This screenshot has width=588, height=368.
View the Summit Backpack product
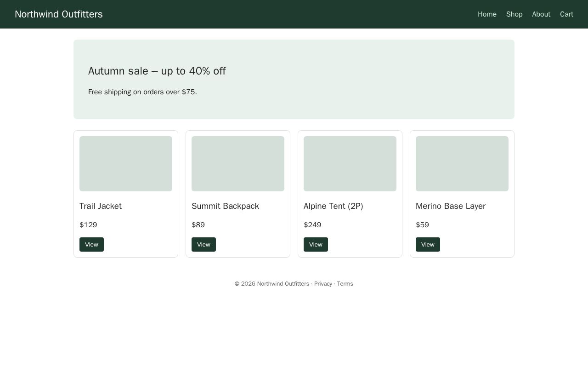204,244
